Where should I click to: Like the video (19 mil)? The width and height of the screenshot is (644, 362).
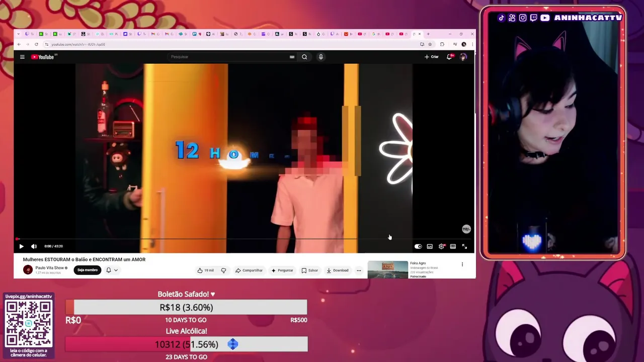click(x=205, y=270)
